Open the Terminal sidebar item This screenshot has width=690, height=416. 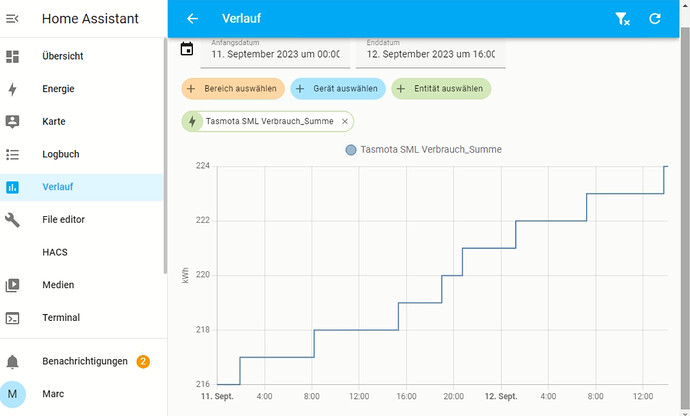(60, 318)
